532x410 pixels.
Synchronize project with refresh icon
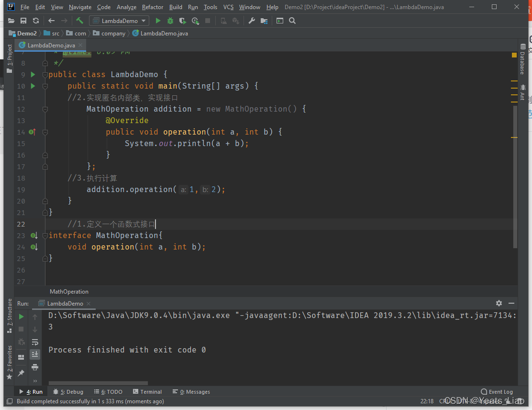(x=35, y=21)
